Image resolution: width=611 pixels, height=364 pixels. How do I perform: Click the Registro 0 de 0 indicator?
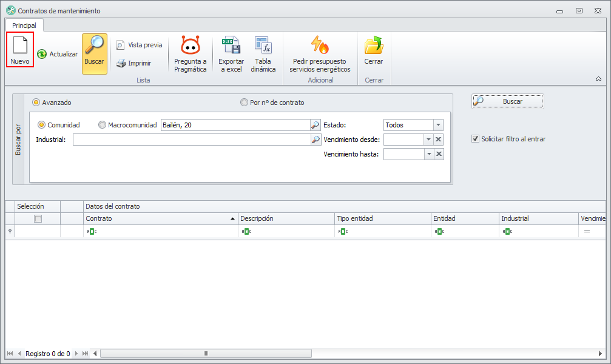(48, 354)
